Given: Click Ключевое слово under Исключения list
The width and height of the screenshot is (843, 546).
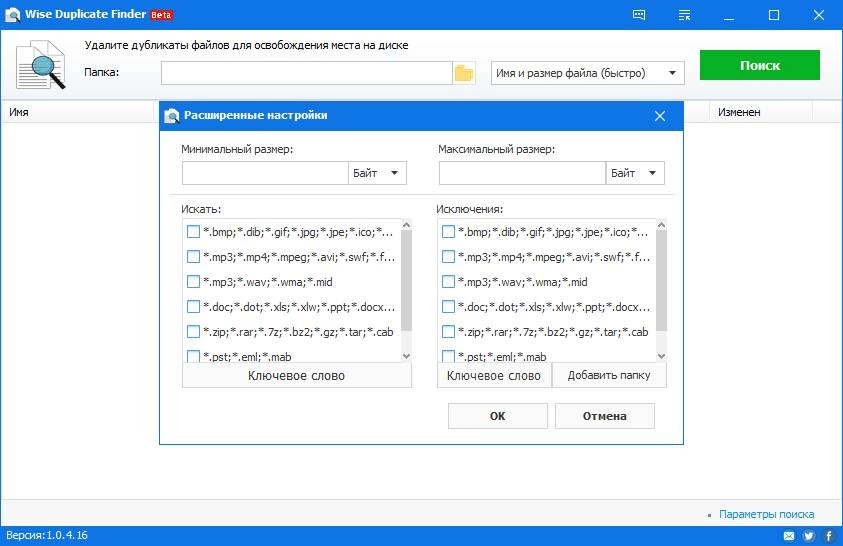Looking at the screenshot, I should point(494,376).
